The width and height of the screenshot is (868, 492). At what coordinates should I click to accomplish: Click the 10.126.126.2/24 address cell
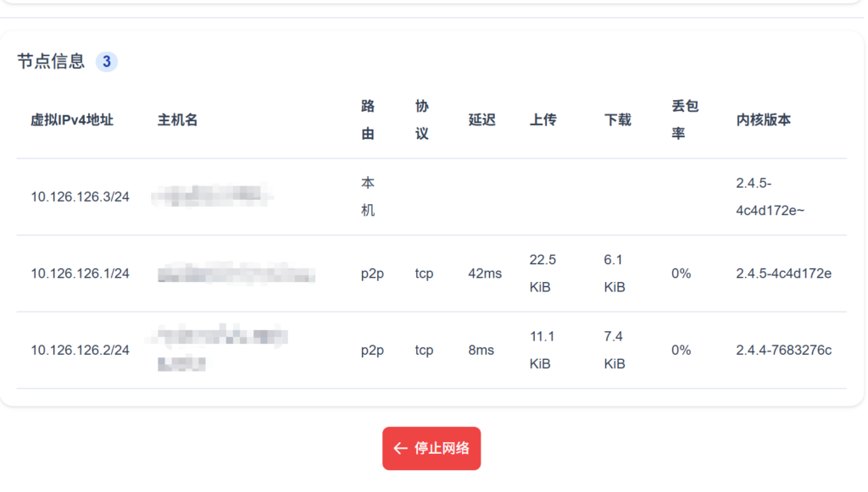coord(81,350)
